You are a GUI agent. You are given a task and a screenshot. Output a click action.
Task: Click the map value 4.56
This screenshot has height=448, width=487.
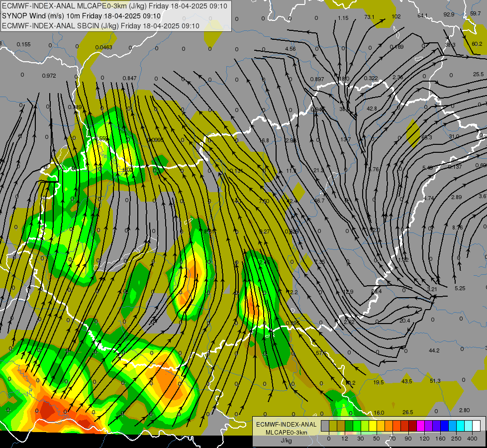click(291, 49)
